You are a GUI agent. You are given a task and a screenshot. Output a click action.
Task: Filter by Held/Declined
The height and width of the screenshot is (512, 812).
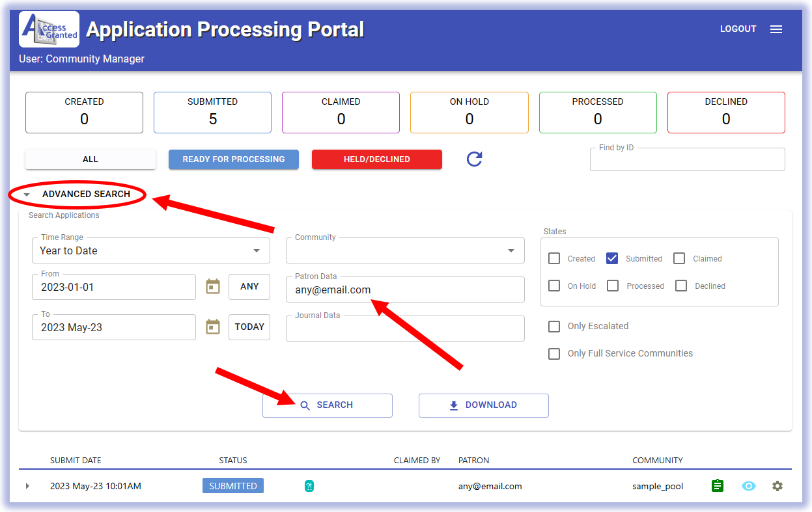pos(377,159)
